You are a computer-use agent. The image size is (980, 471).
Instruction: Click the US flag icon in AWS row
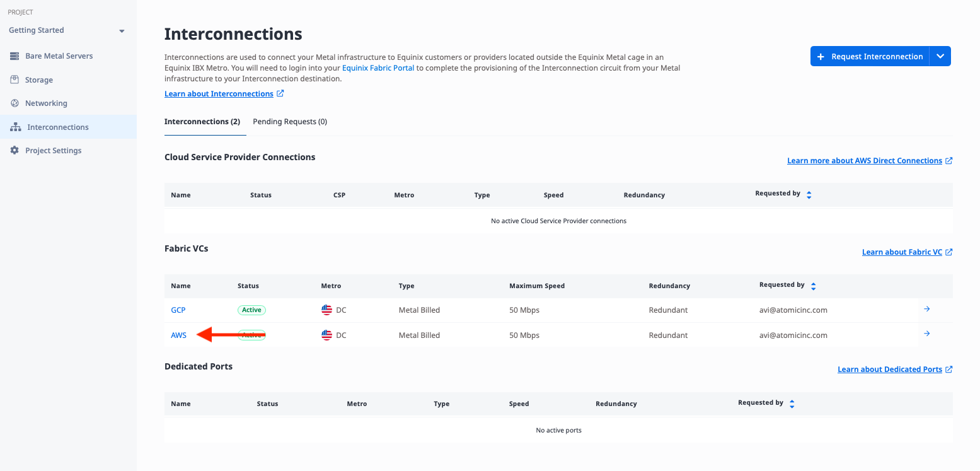point(326,335)
